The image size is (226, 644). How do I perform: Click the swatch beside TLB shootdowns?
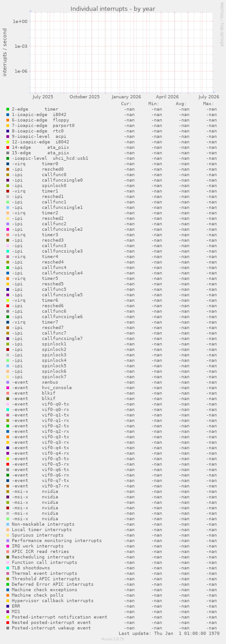(8, 568)
